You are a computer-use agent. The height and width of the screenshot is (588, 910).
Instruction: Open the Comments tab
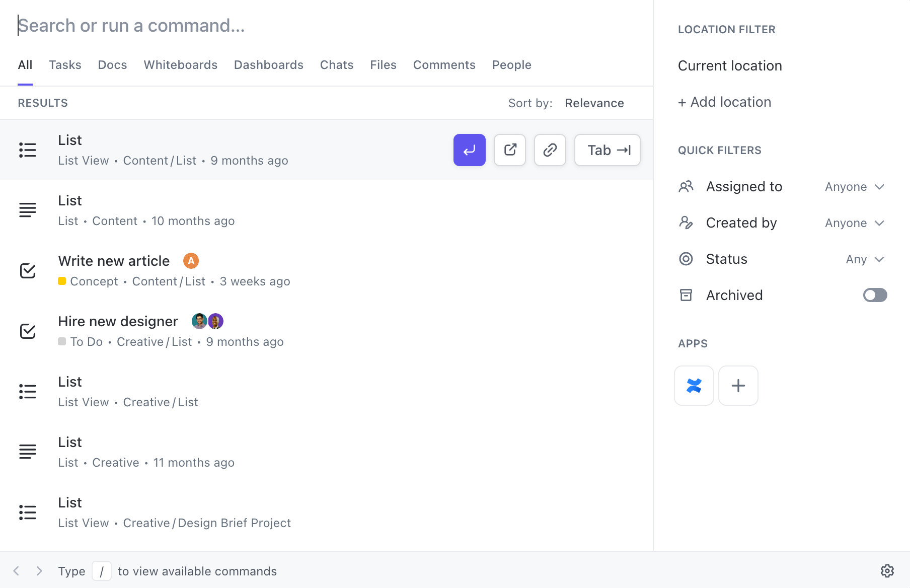point(444,64)
